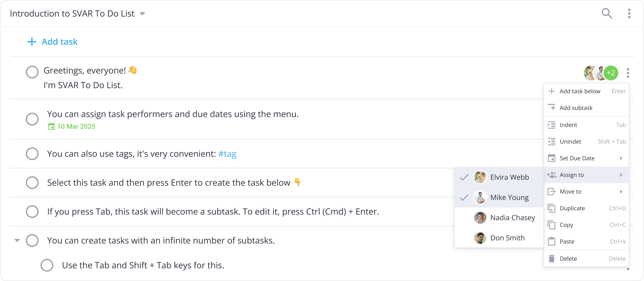The image size is (644, 281).
Task: Choose Add subtask from the menu
Action: [586, 108]
